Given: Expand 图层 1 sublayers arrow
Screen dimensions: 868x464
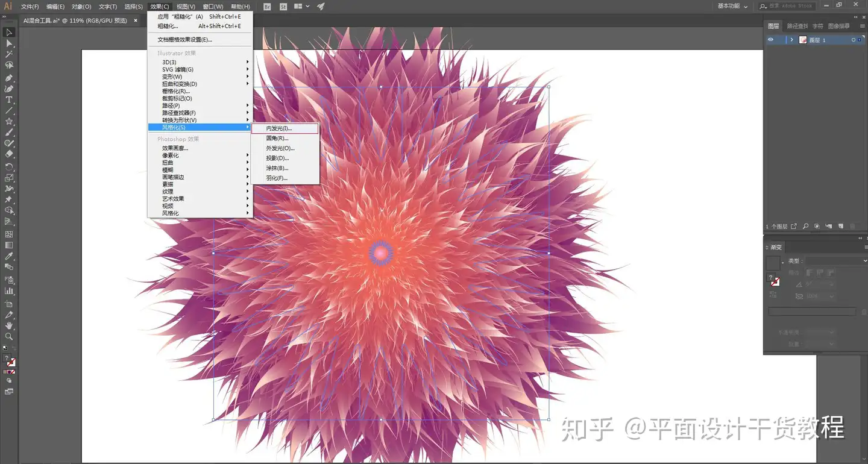Looking at the screenshot, I should pyautogui.click(x=791, y=40).
